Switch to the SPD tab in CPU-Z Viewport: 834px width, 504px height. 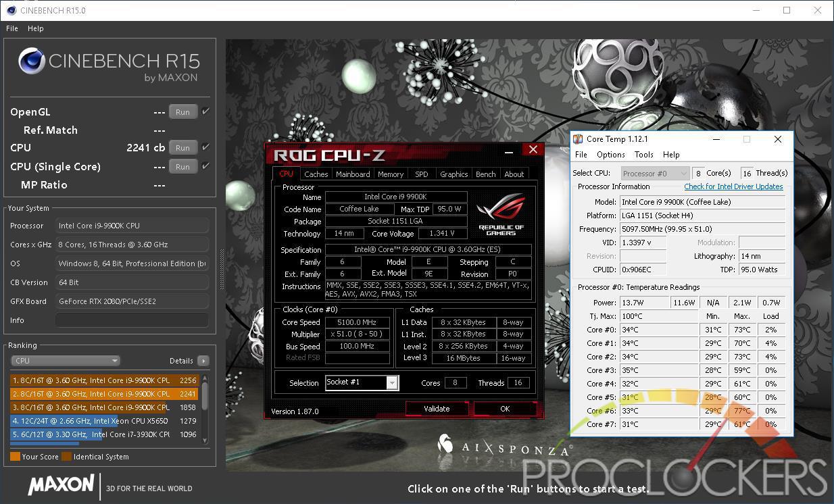(x=422, y=174)
